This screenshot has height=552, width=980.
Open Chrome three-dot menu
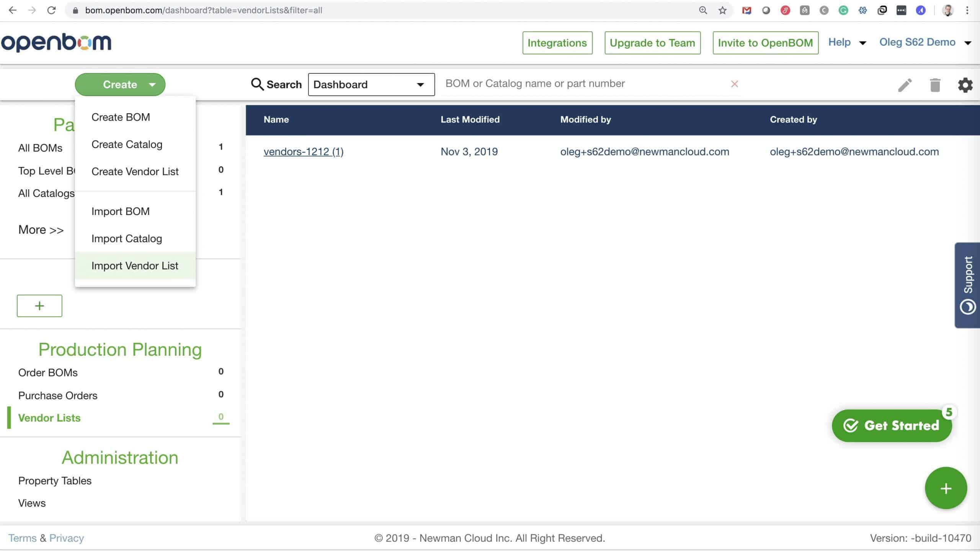tap(967, 10)
